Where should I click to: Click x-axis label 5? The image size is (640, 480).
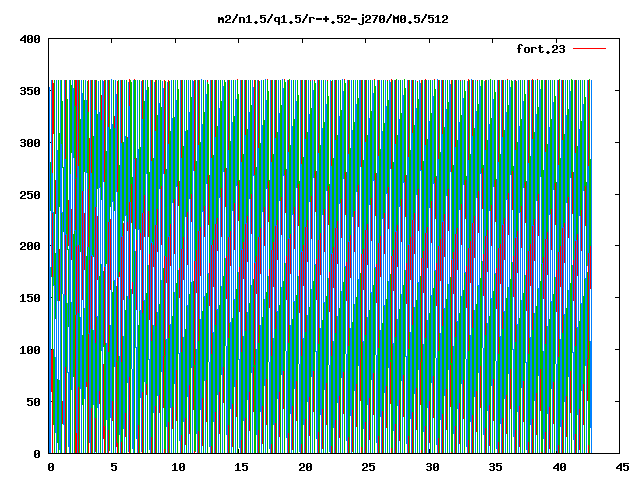(x=114, y=467)
